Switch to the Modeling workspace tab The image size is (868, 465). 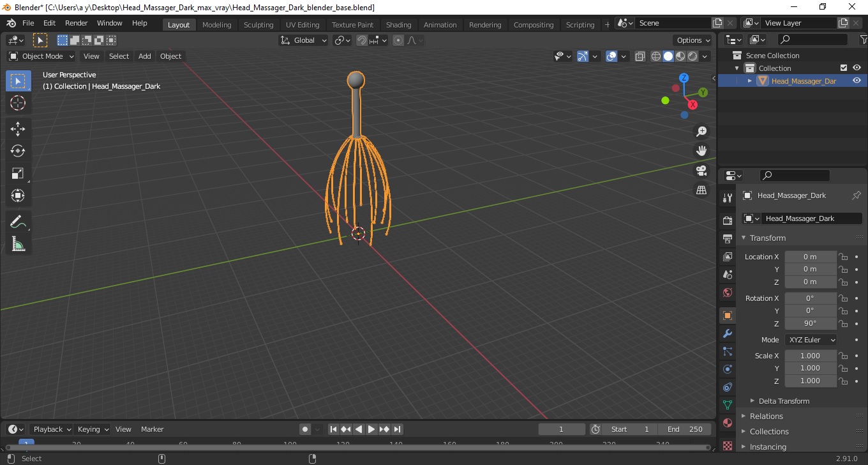click(216, 25)
